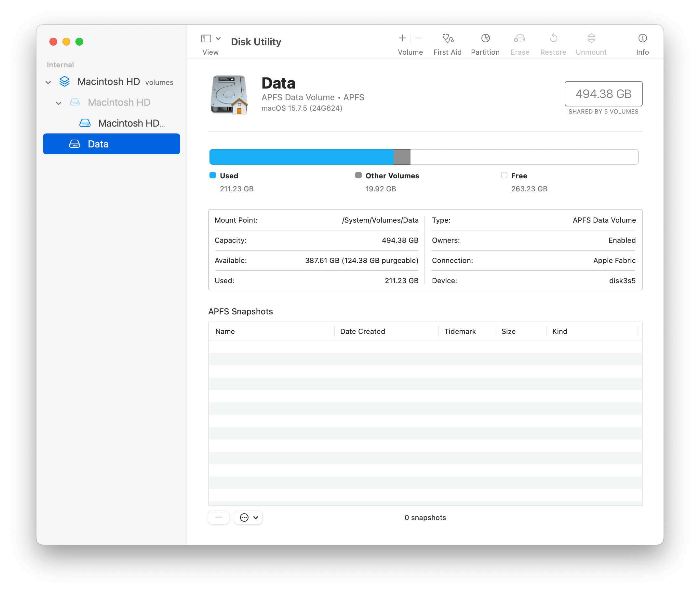Select the Macintosh HD volumes container
700x593 pixels.
pos(112,82)
